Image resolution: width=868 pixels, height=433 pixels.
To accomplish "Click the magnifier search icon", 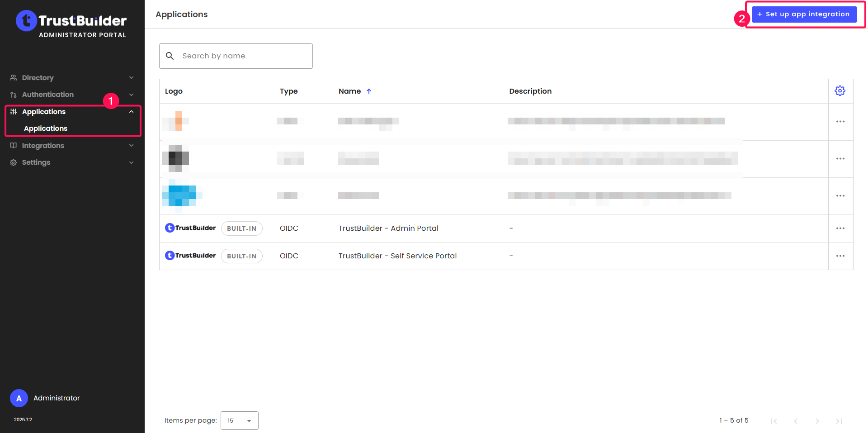I will click(170, 56).
